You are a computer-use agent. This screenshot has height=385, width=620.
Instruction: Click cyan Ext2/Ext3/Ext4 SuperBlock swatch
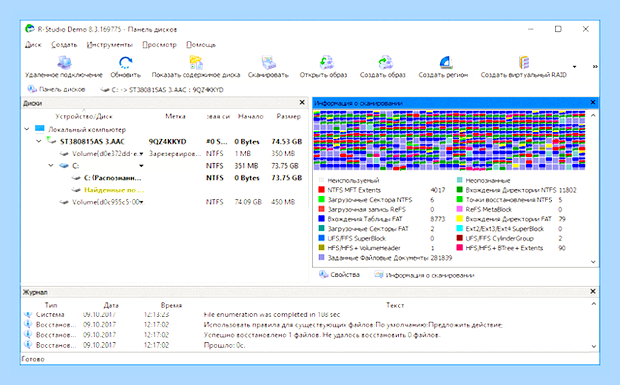point(459,228)
